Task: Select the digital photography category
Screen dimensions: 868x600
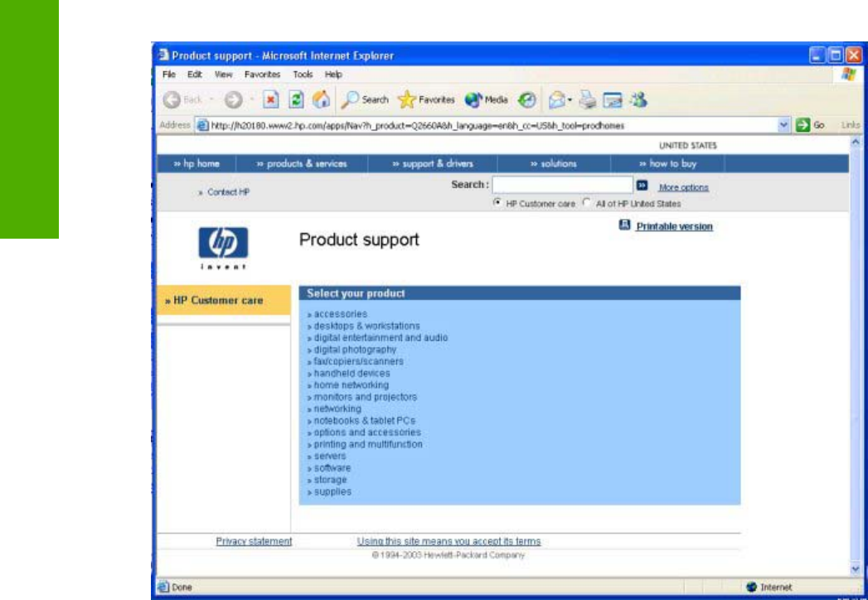Action: pos(355,350)
